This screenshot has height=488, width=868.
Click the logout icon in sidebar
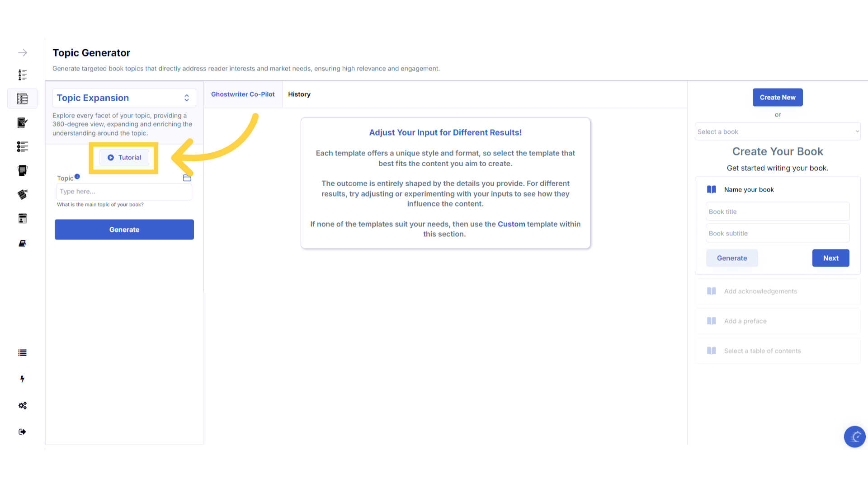[x=23, y=432]
